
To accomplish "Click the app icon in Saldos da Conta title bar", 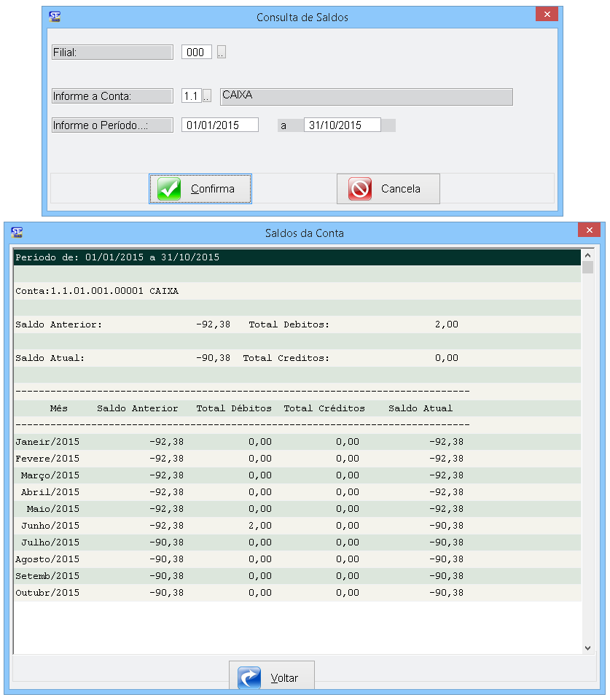I will (17, 233).
